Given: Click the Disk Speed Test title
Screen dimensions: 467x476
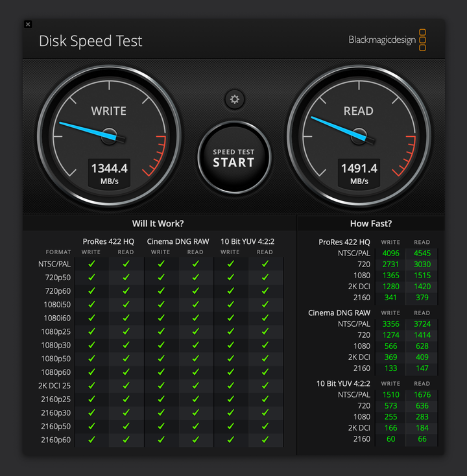Looking at the screenshot, I should click(91, 41).
